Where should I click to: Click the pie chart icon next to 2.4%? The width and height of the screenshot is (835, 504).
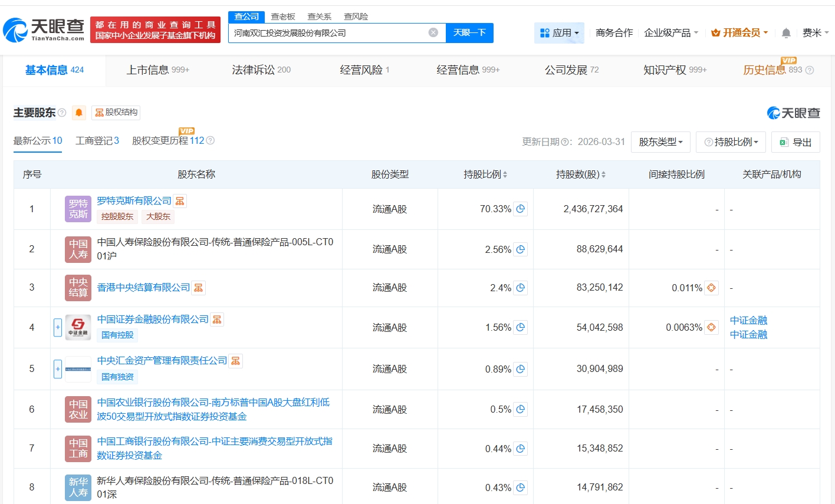tap(520, 288)
